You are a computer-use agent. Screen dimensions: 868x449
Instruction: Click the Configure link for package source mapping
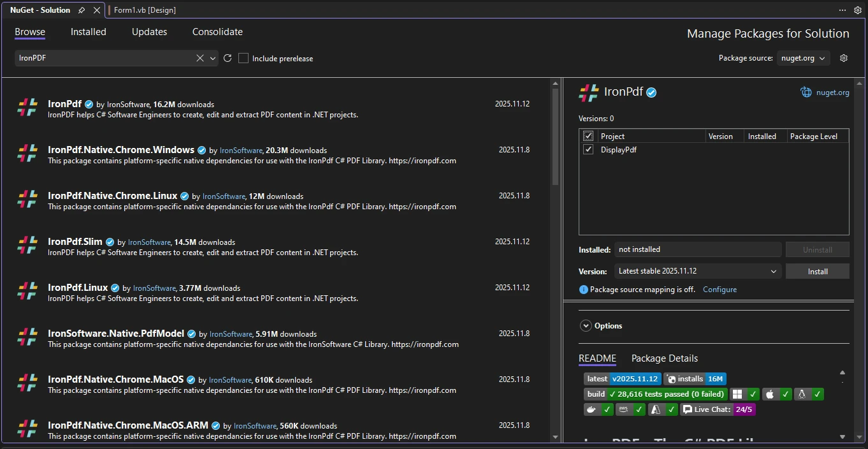(x=720, y=289)
